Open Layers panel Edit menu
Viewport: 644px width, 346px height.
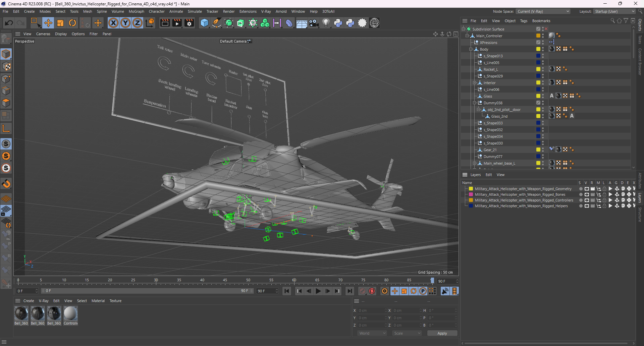point(489,175)
